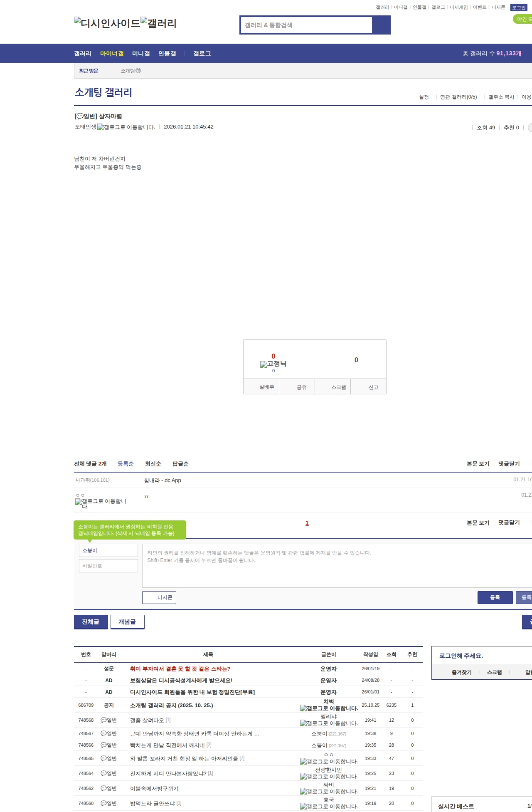Screen dimensions: 532x812
Task: Open gallog icon next to author 도태인생
Action: [126, 127]
